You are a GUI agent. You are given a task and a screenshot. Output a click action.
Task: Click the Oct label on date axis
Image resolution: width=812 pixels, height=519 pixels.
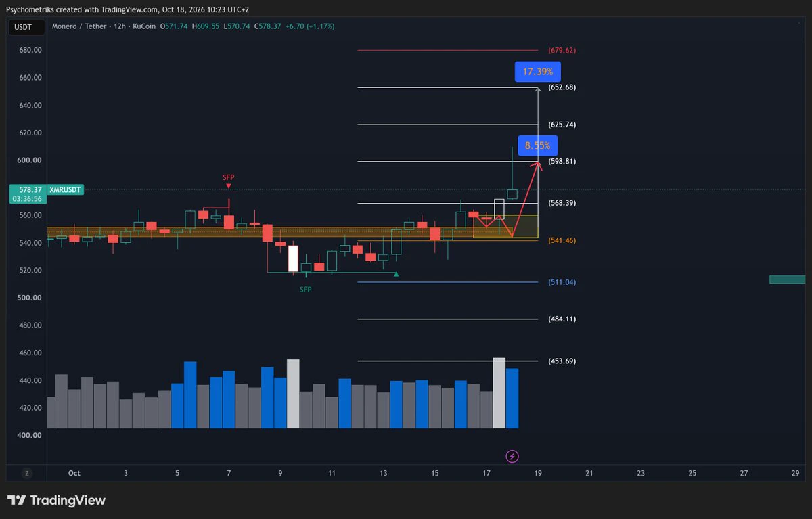(x=74, y=473)
